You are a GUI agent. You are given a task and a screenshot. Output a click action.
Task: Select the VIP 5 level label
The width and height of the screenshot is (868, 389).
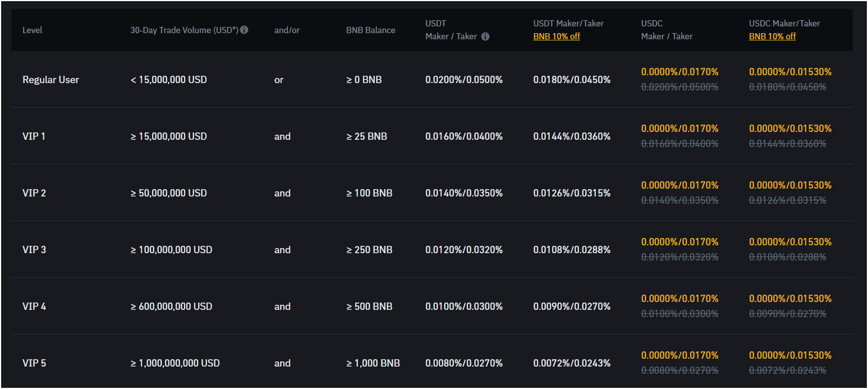point(34,363)
